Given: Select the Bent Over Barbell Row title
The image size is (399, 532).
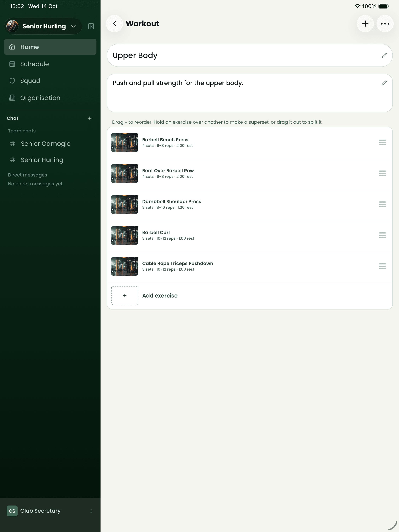Looking at the screenshot, I should (x=168, y=171).
